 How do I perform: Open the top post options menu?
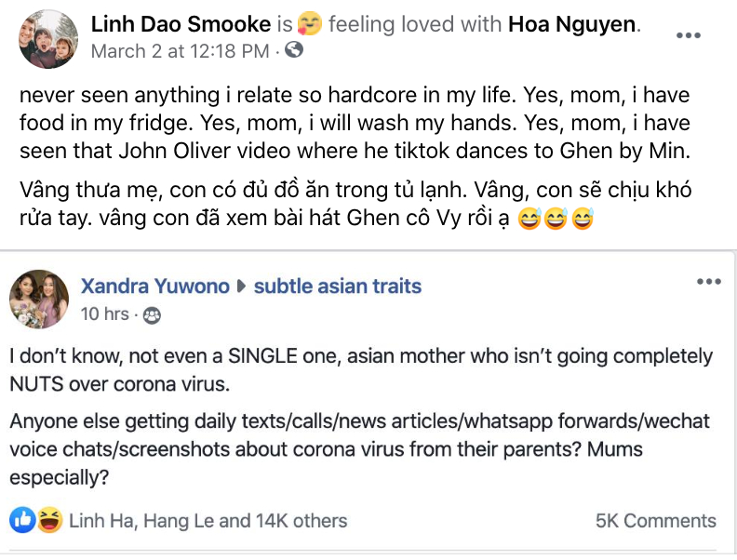tap(688, 35)
